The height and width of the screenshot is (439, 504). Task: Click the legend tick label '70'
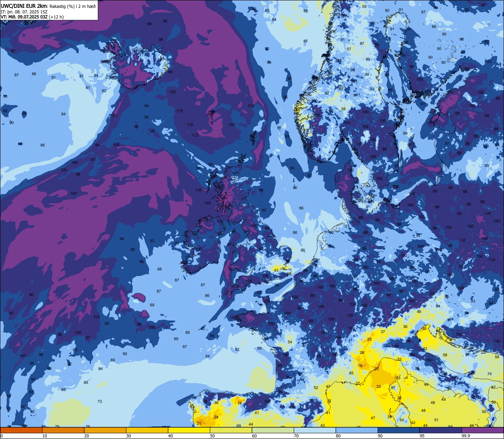coord(296,435)
